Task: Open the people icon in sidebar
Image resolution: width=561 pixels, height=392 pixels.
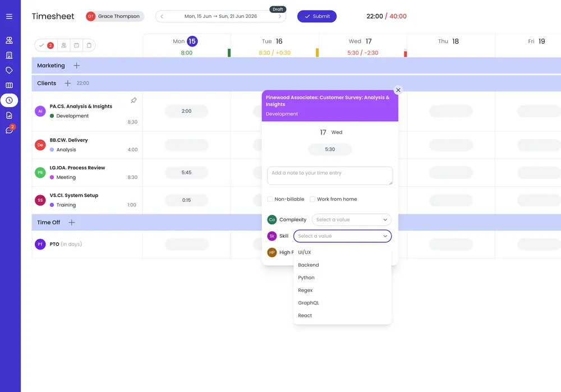Action: tap(10, 40)
